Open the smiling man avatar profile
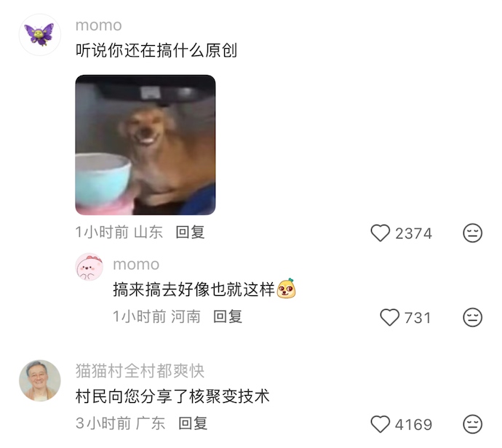This screenshot has height=448, width=502. tap(40, 380)
